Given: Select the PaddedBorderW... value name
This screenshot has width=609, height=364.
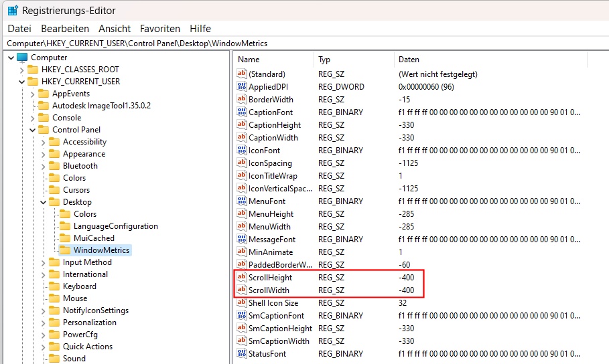Looking at the screenshot, I should 281,265.
